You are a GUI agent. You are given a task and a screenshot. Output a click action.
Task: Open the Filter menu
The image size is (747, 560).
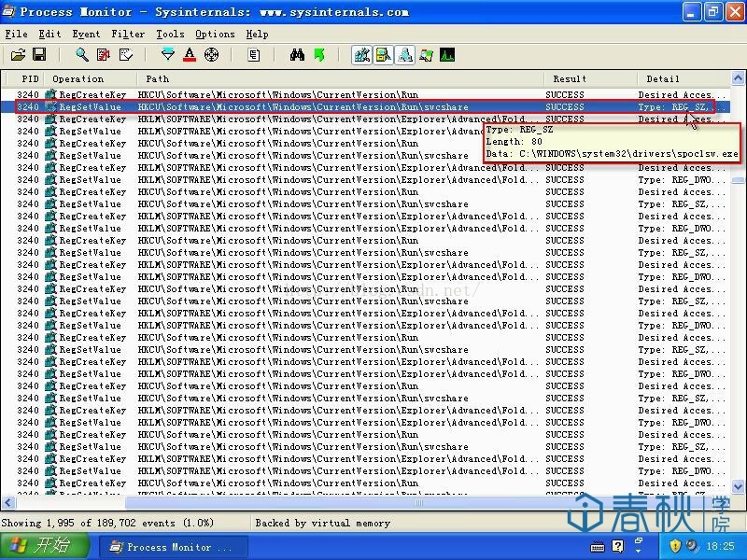pyautogui.click(x=128, y=34)
